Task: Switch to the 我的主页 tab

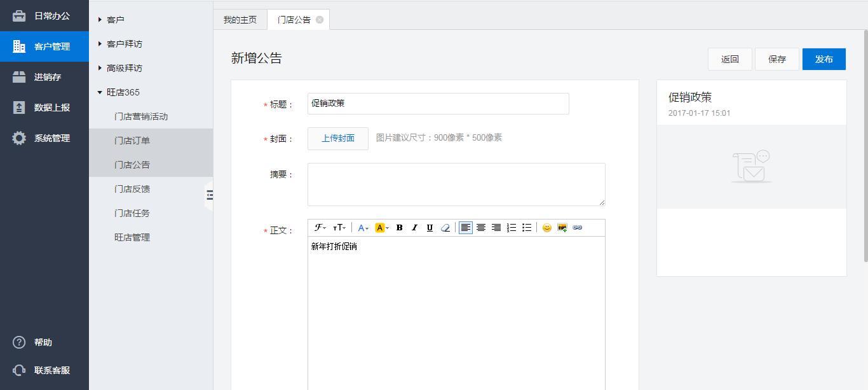Action: [240, 20]
